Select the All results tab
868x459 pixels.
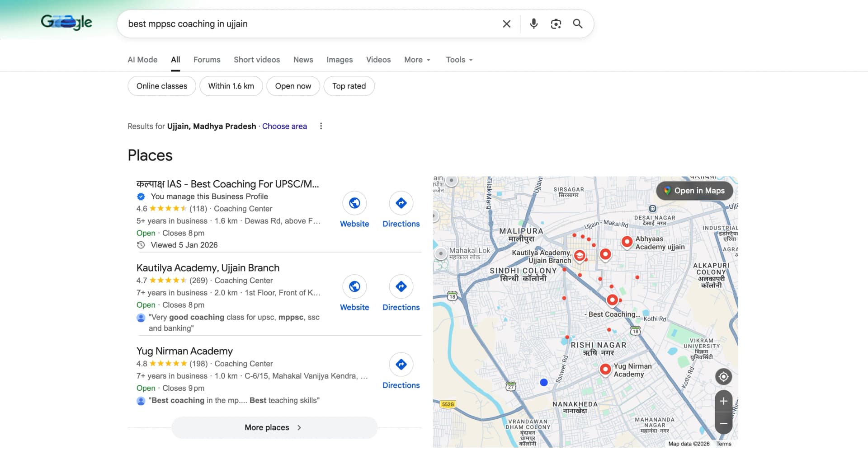tap(175, 60)
